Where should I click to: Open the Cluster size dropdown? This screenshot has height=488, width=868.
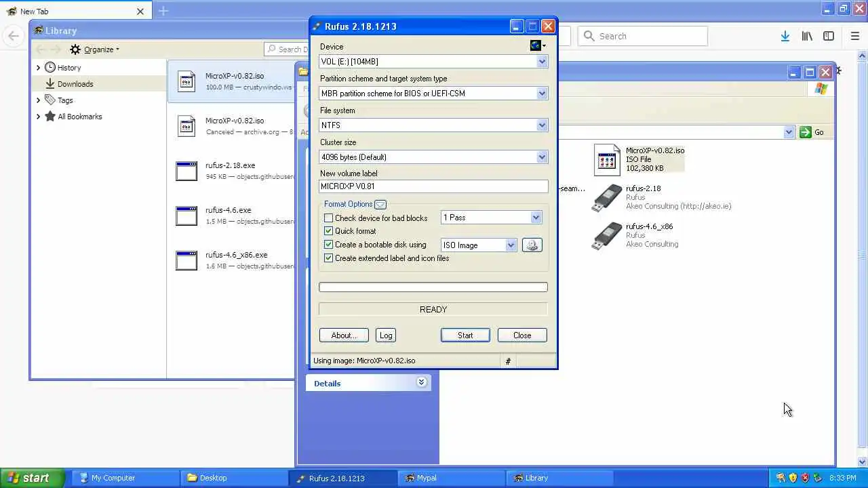(x=433, y=157)
